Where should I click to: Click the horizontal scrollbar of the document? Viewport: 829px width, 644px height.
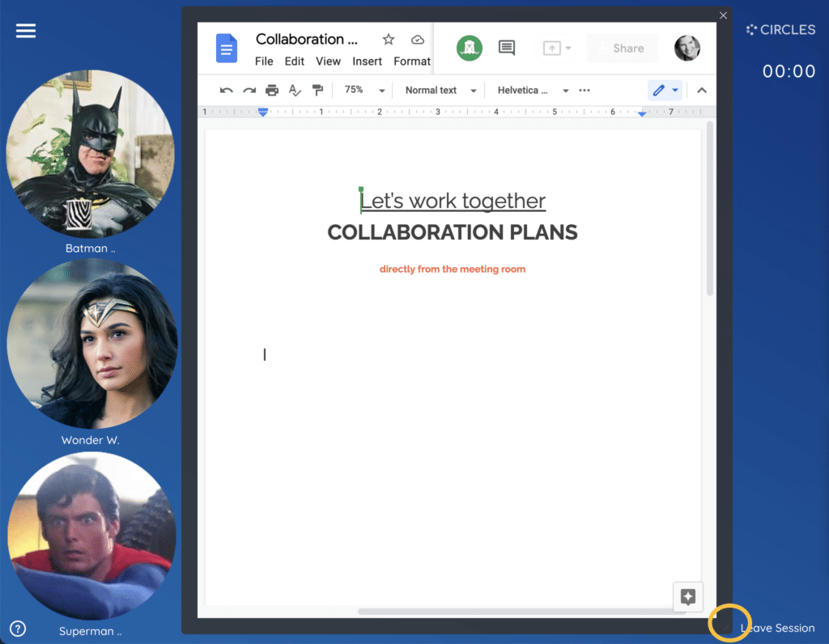(x=521, y=612)
